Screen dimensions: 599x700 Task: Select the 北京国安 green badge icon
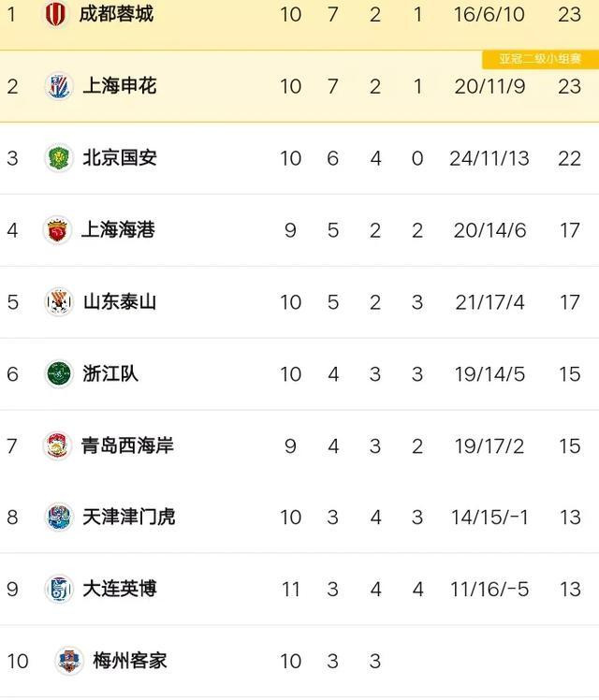59,158
